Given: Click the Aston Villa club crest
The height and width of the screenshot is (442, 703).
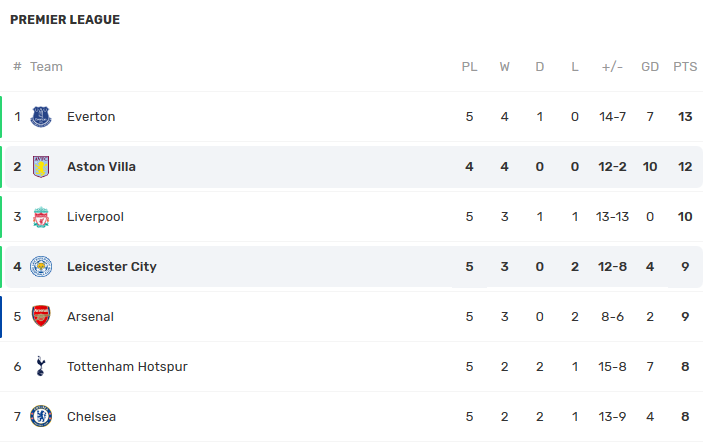Looking at the screenshot, I should click(41, 167).
